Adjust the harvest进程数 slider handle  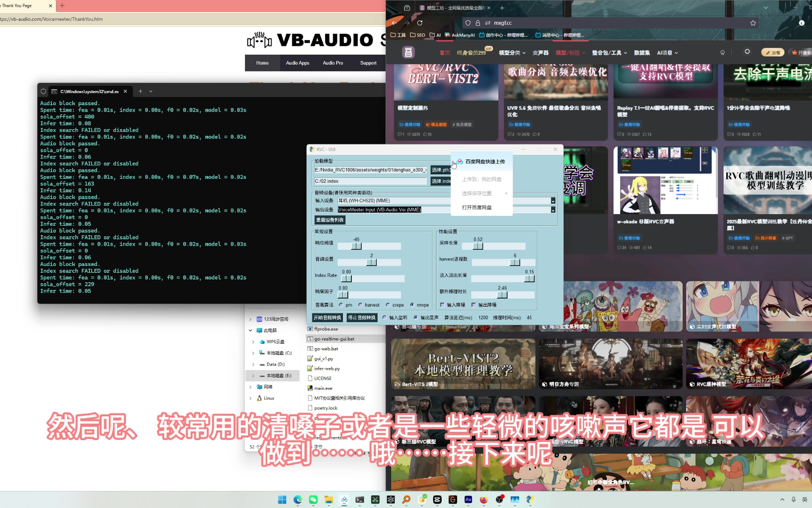click(515, 262)
